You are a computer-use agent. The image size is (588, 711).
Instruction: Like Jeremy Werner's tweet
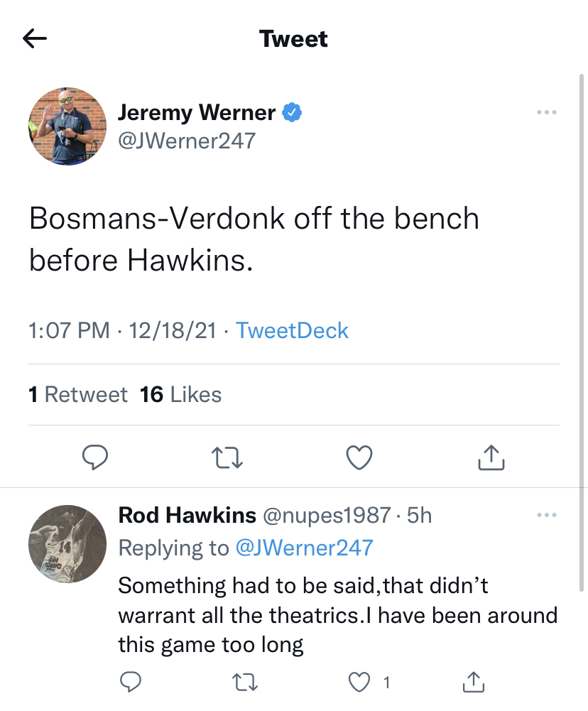pos(359,458)
